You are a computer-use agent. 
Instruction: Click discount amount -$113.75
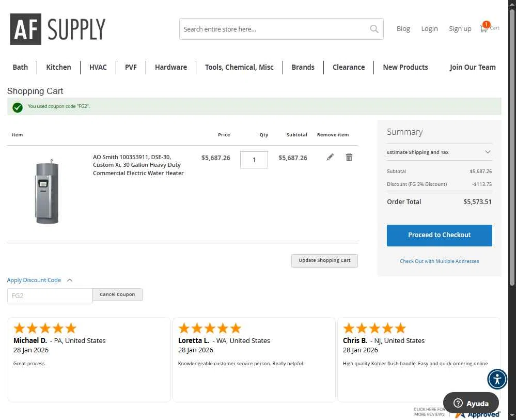click(x=482, y=184)
